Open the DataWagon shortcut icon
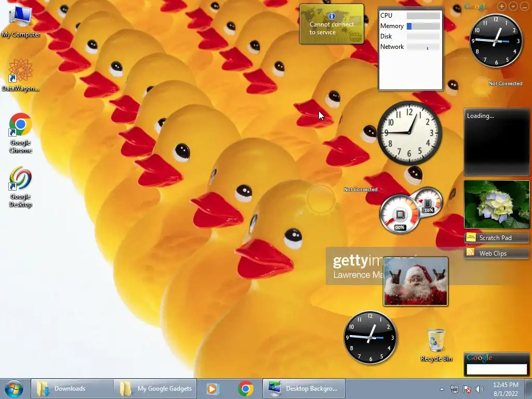 pyautogui.click(x=20, y=75)
